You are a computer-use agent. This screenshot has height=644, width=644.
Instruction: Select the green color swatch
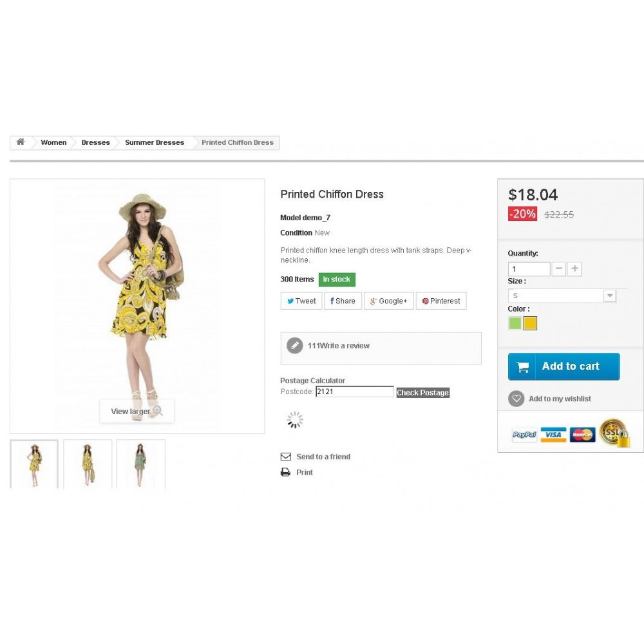click(x=515, y=323)
